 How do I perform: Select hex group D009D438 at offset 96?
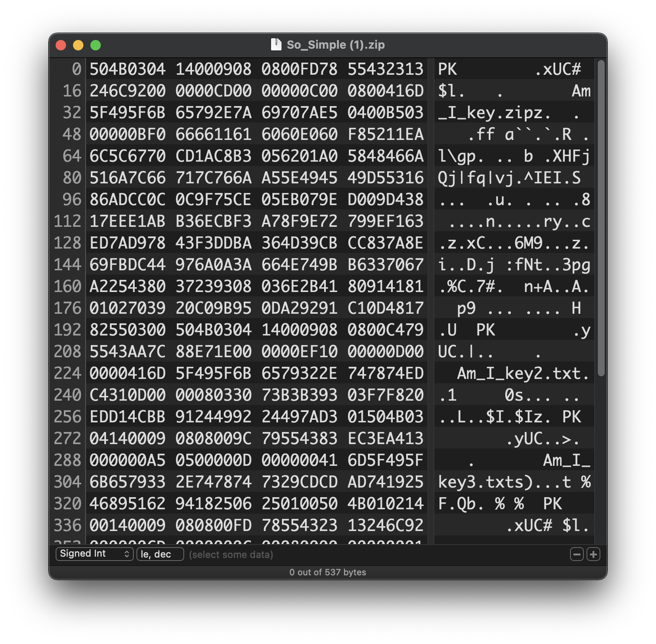(x=385, y=199)
